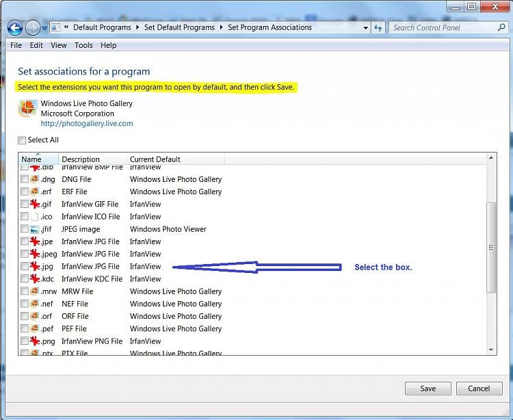Expand the Set Default Programs breadcrumb arrow
The height and width of the screenshot is (420, 513).
click(x=221, y=27)
